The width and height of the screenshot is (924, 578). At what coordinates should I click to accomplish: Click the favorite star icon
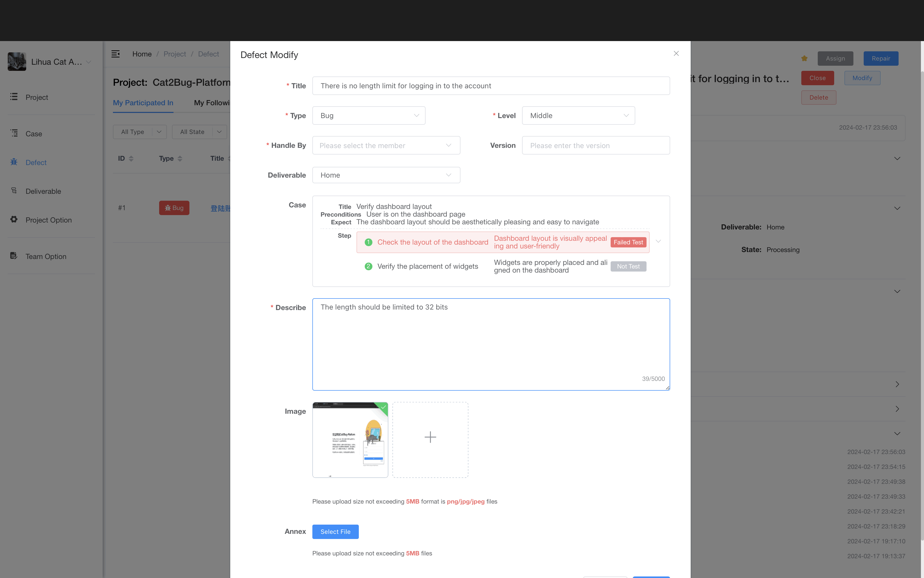point(804,59)
